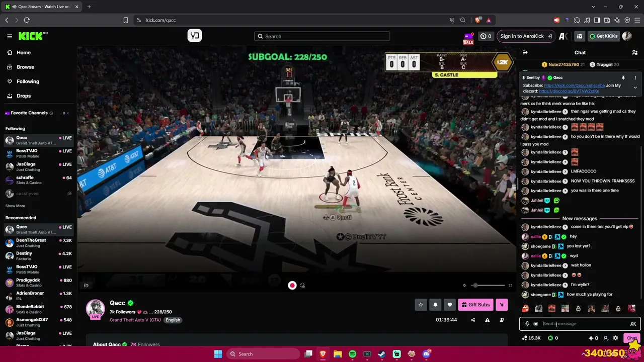The image size is (644, 362).
Task: Open Following in the sidebar
Action: 28,81
